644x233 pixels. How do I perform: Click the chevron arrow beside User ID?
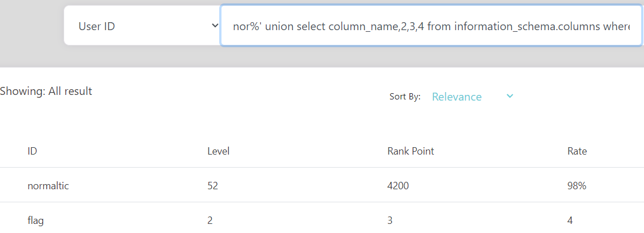click(215, 26)
